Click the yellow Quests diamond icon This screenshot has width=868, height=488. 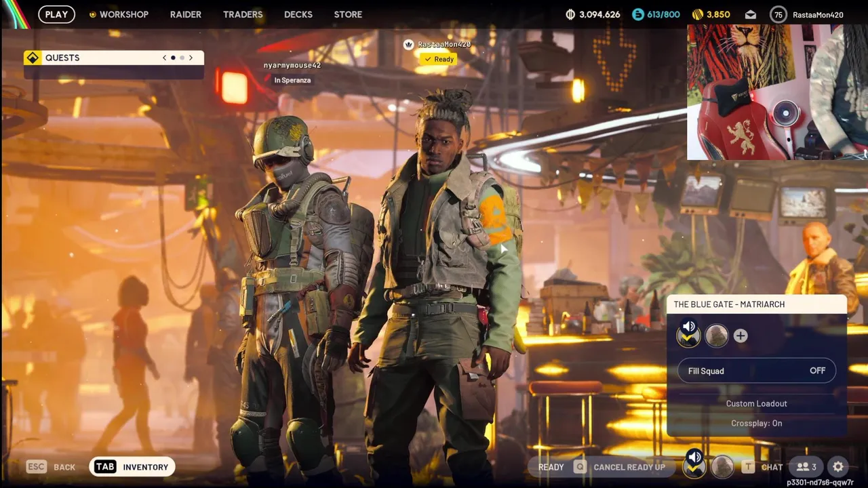(x=33, y=58)
